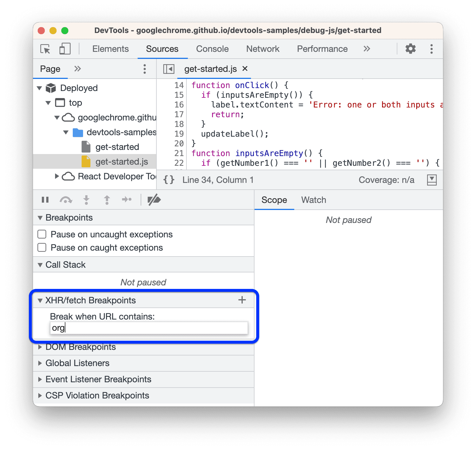Screen dimensions: 476x450
Task: Step over next function call
Action: 66,200
